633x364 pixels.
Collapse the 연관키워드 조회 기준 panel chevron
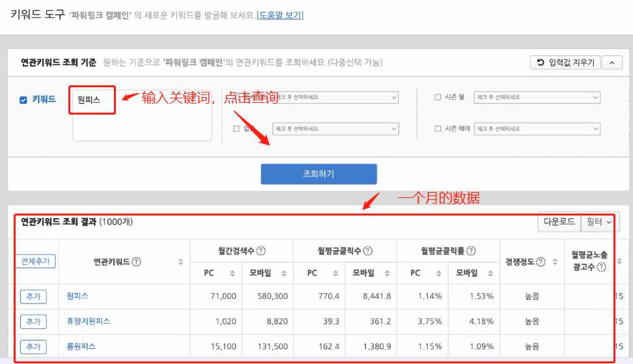click(612, 63)
